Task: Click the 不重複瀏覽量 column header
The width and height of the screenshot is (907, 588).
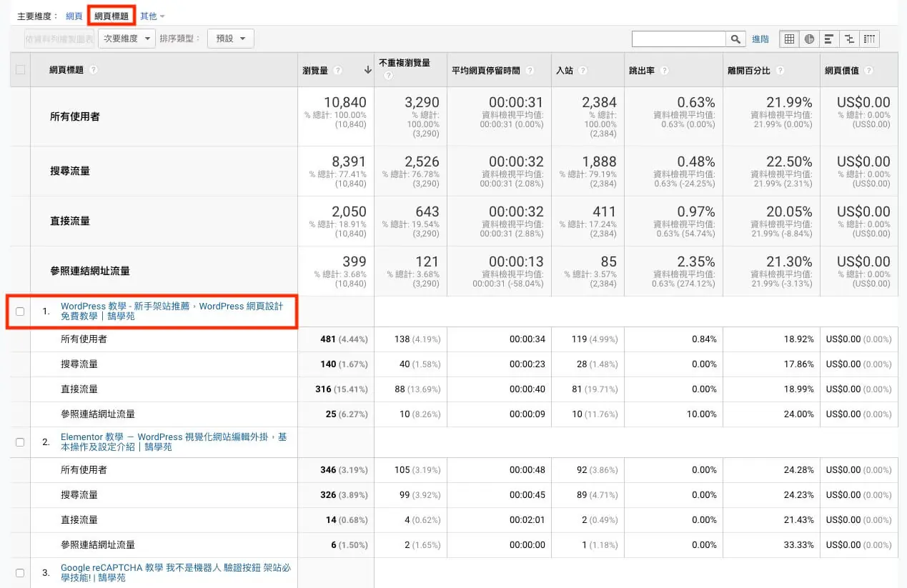Action: pos(405,63)
